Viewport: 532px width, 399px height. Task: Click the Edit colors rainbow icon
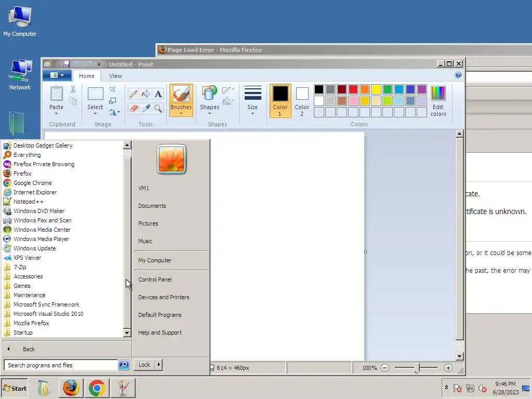point(438,94)
